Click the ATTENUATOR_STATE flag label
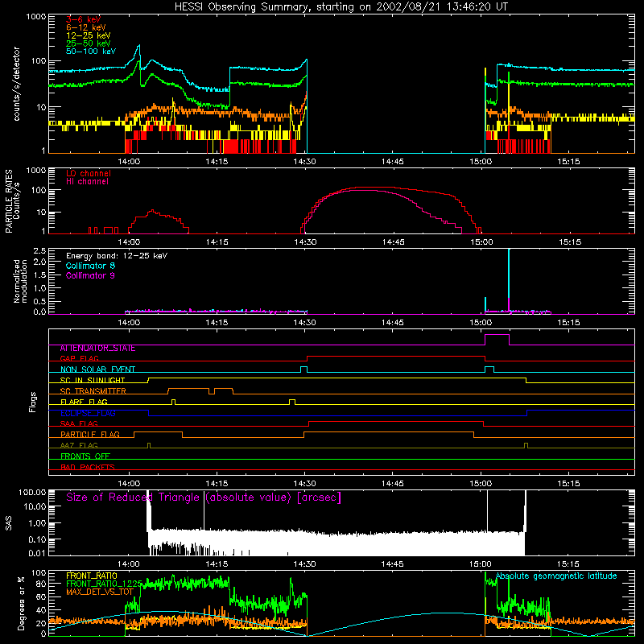Image resolution: width=644 pixels, height=644 pixels. click(x=97, y=349)
